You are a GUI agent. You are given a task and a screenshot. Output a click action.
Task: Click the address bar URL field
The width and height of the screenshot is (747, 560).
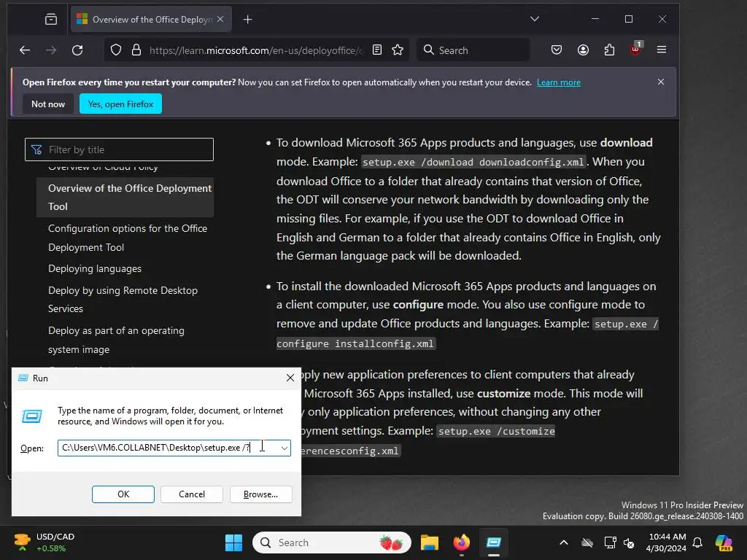[x=255, y=50]
